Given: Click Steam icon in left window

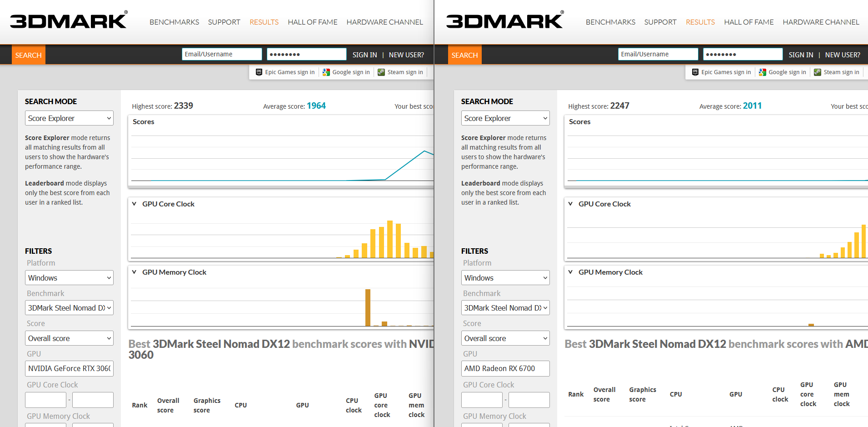Looking at the screenshot, I should (x=381, y=72).
